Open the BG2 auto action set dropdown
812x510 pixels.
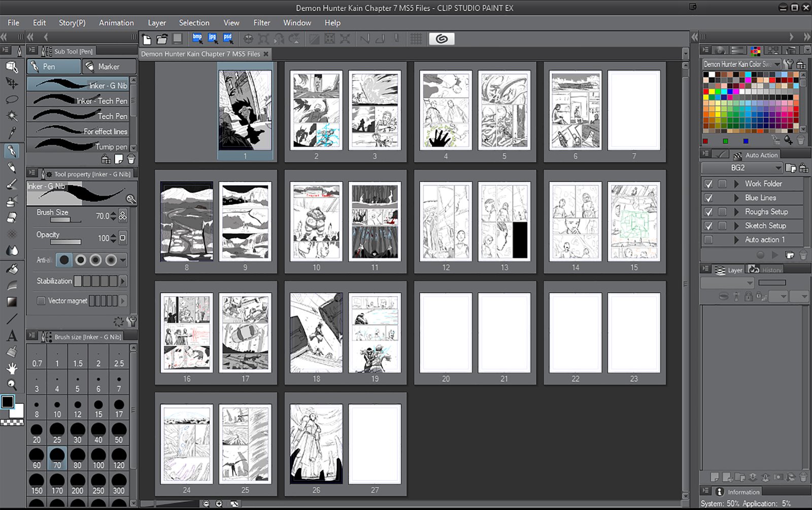778,168
